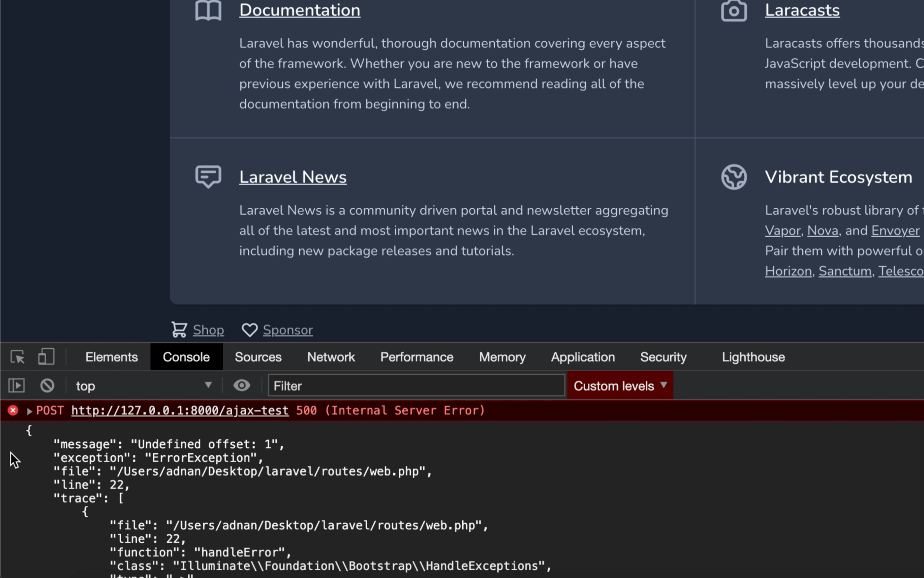Click the 500 (Internal Server Error) text
This screenshot has height=578, width=924.
point(390,411)
